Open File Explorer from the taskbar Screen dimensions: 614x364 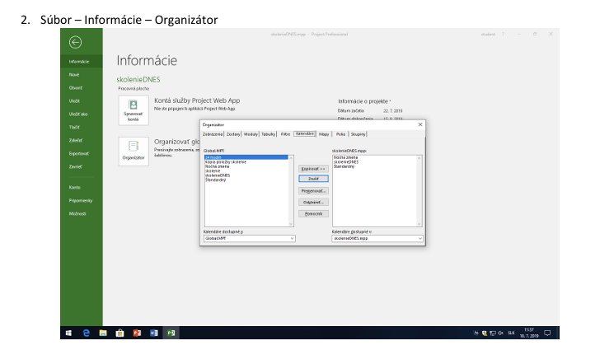(103, 333)
